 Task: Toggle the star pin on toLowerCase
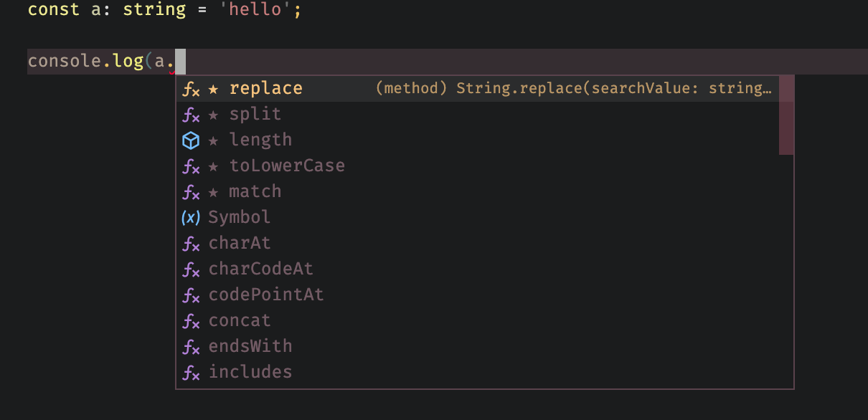tap(212, 166)
